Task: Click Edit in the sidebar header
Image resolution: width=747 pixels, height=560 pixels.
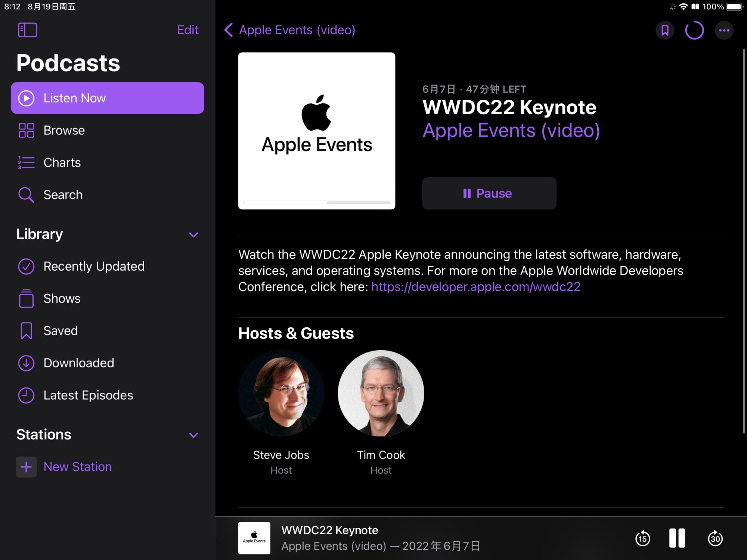Action: pyautogui.click(x=187, y=30)
